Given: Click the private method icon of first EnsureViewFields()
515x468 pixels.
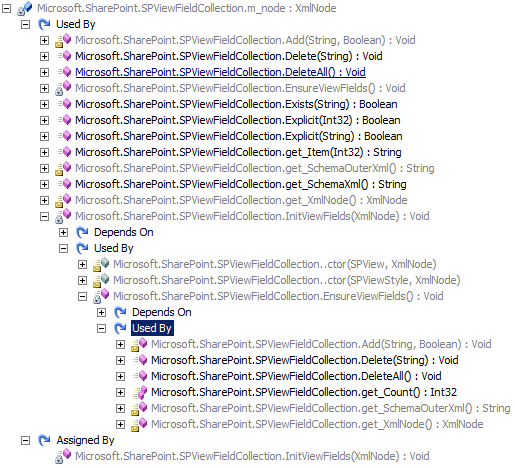Looking at the screenshot, I should click(x=63, y=88).
